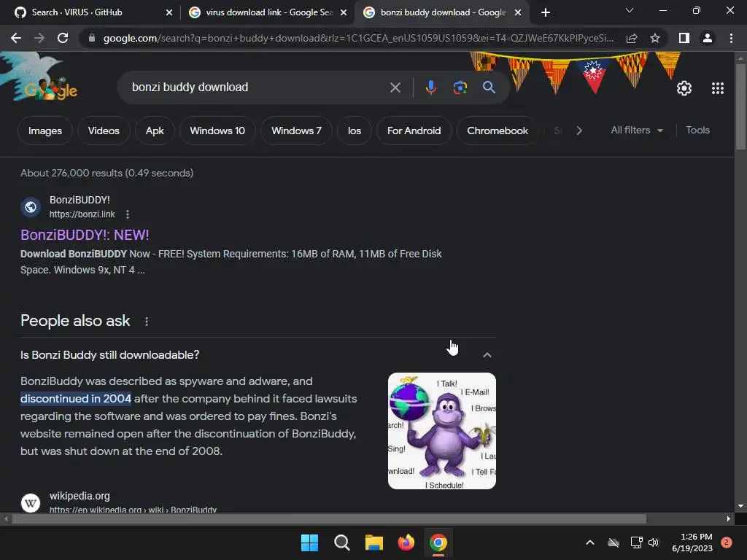Screen dimensions: 747x560
Task: Click the bonzi.link site favicon
Action: (31, 207)
